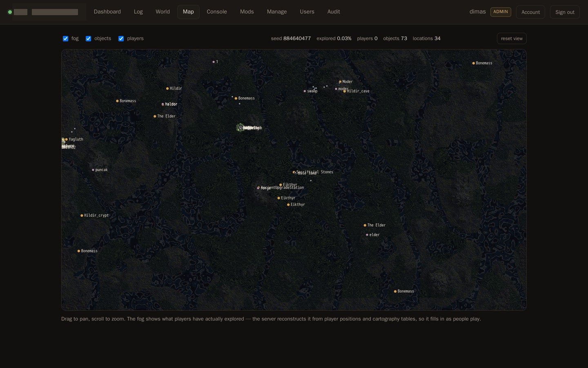Click Bonemass marker near Account button

coord(474,63)
